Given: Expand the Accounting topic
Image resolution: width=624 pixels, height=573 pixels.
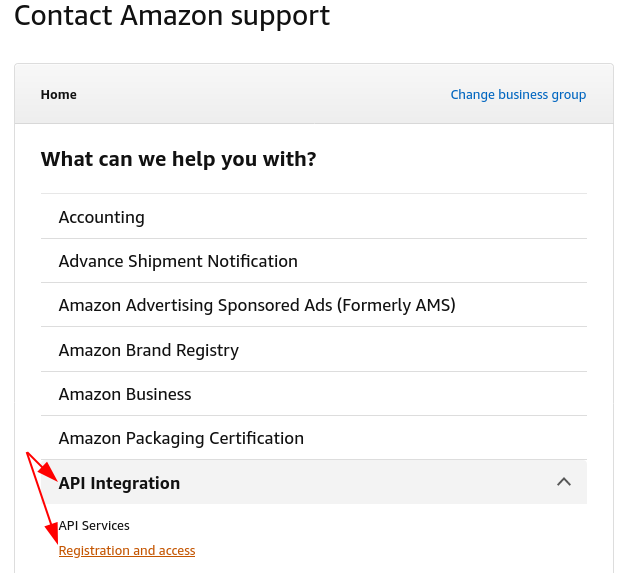Looking at the screenshot, I should coord(102,217).
